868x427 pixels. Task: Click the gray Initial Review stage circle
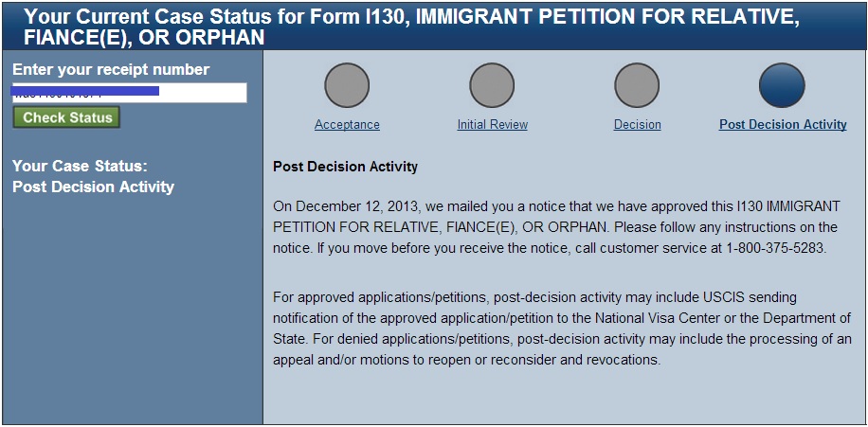pyautogui.click(x=492, y=85)
